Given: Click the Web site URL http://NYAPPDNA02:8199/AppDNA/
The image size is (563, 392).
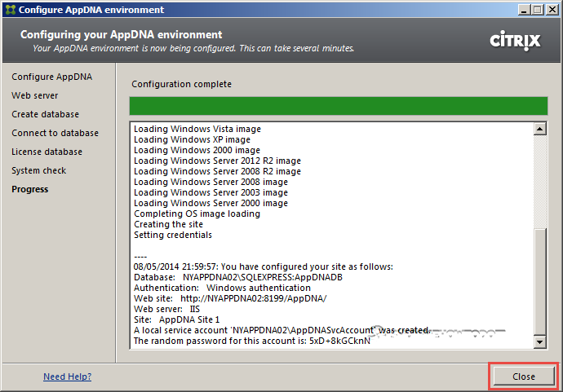Looking at the screenshot, I should tap(254, 298).
